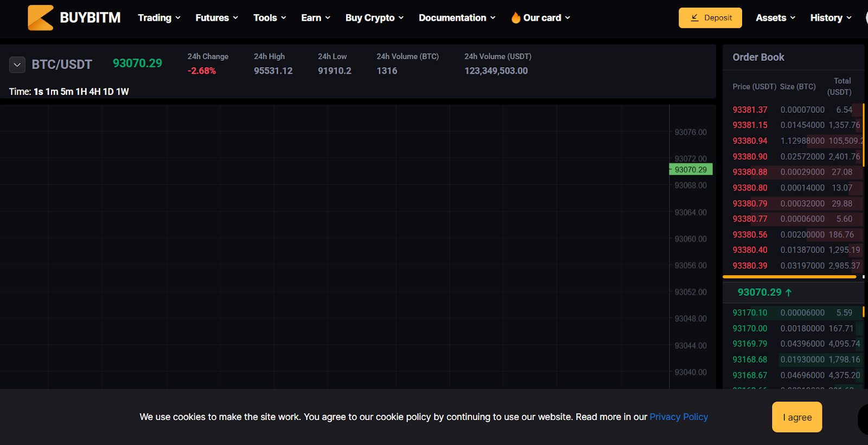Select the 93380.94 sell order row

click(792, 141)
